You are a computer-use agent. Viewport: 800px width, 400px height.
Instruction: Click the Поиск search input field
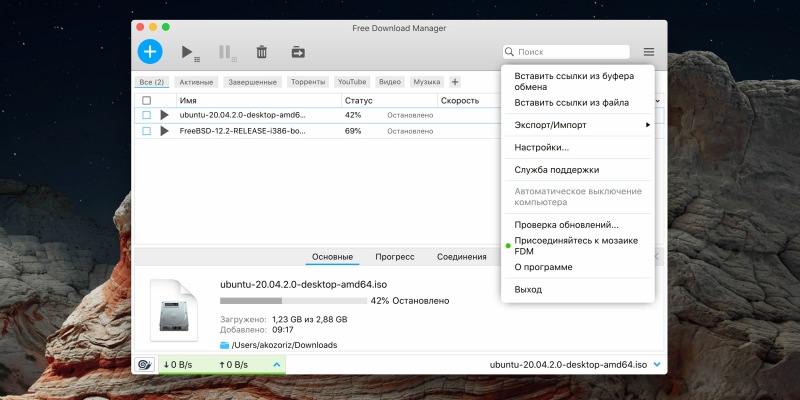pos(566,52)
